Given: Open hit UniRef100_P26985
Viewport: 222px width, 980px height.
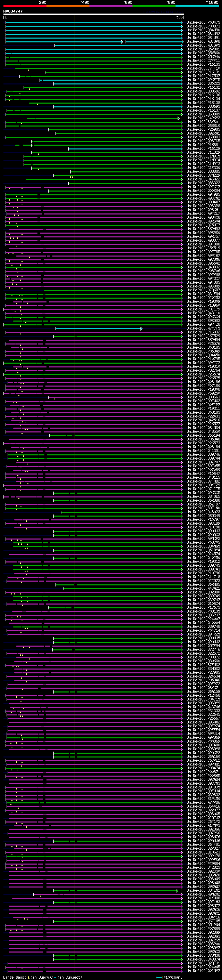Looking at the screenshot, I should (x=203, y=130).
